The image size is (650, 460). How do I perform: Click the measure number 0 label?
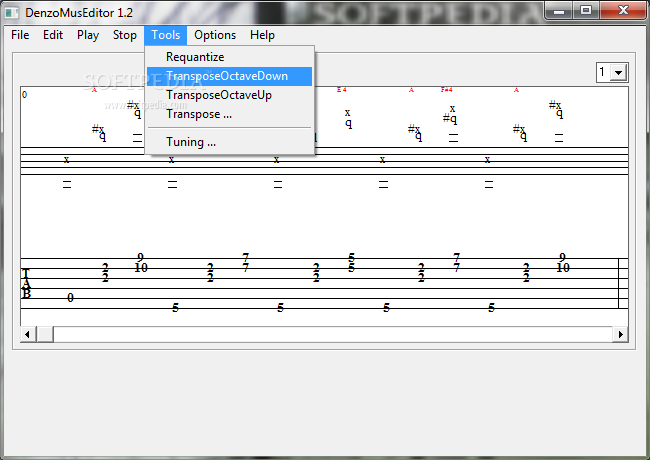[24, 95]
